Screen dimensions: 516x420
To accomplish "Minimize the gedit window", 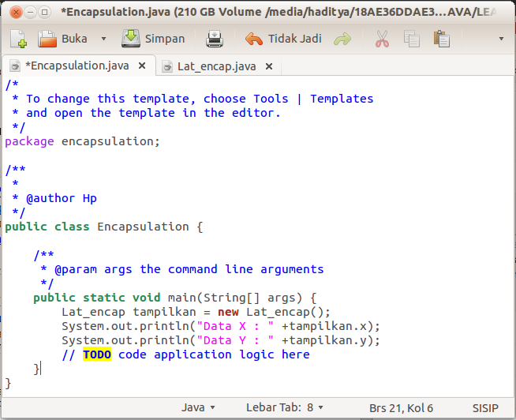I will tap(30, 13).
